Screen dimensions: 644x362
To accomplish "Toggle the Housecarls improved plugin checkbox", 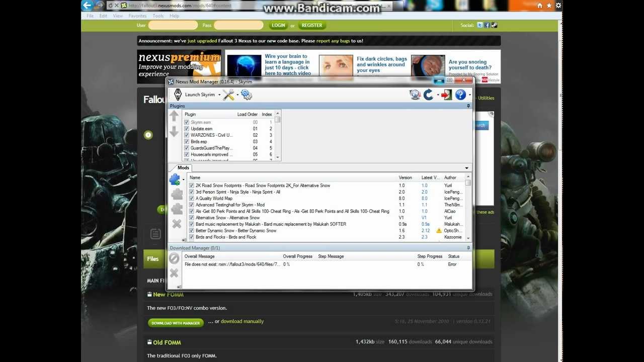I will tap(187, 155).
